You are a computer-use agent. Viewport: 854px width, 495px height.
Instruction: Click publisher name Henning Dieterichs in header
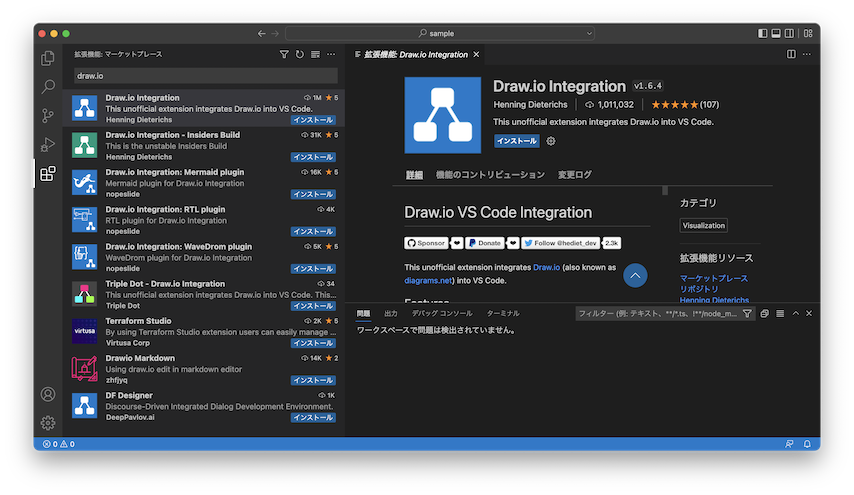pos(530,105)
